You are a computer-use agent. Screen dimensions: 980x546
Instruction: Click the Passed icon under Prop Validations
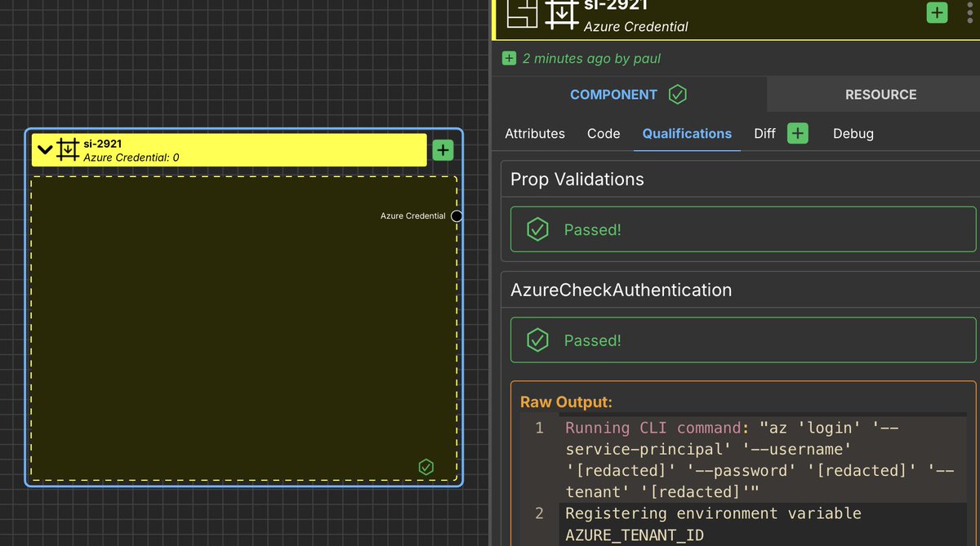[537, 230]
